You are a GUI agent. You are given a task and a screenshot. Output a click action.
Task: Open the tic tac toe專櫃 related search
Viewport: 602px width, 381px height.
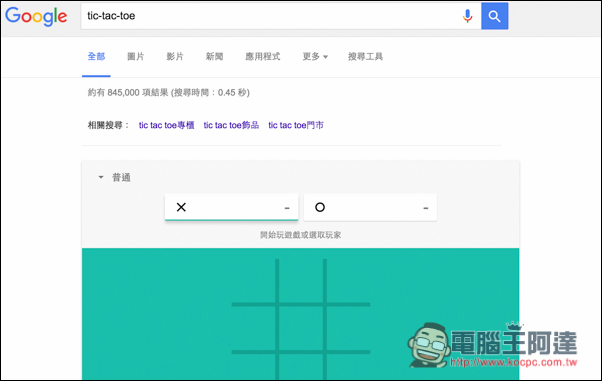(x=166, y=125)
